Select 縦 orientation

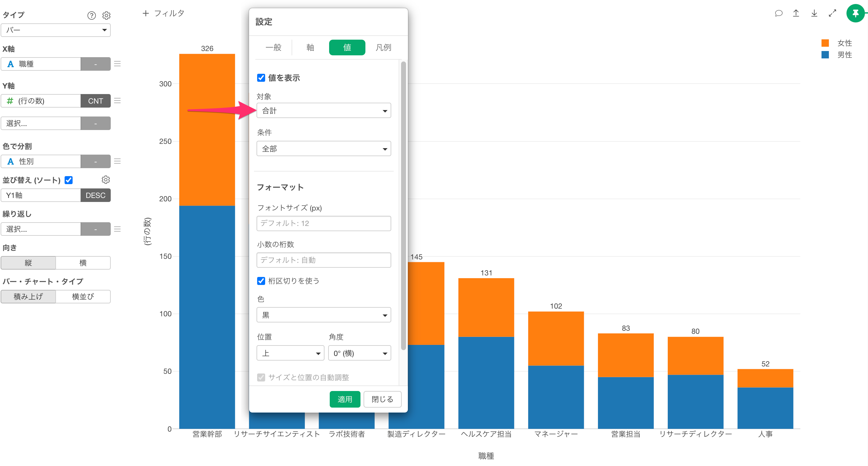[x=28, y=263]
